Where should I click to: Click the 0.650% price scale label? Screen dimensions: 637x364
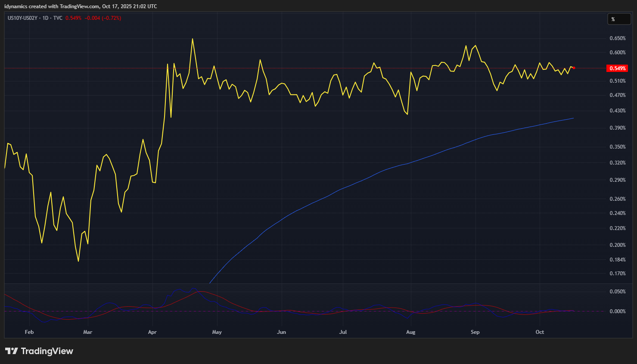(618, 38)
